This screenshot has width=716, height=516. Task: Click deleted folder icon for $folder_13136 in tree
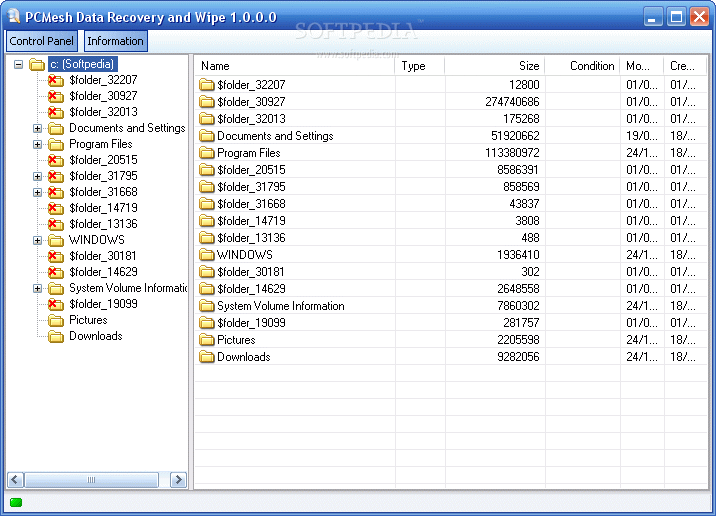click(x=56, y=224)
